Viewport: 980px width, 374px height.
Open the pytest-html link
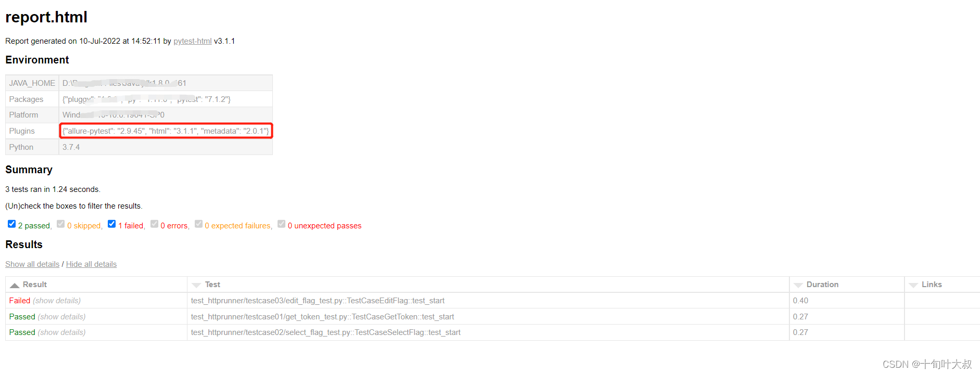[x=193, y=41]
